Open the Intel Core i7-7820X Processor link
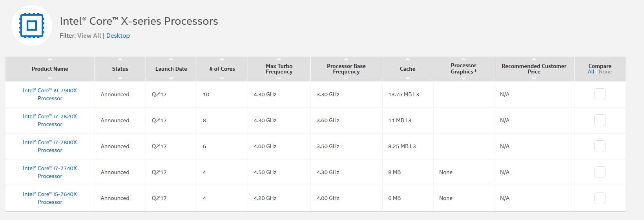Image resolution: width=644 pixels, height=220 pixels. coord(50,120)
